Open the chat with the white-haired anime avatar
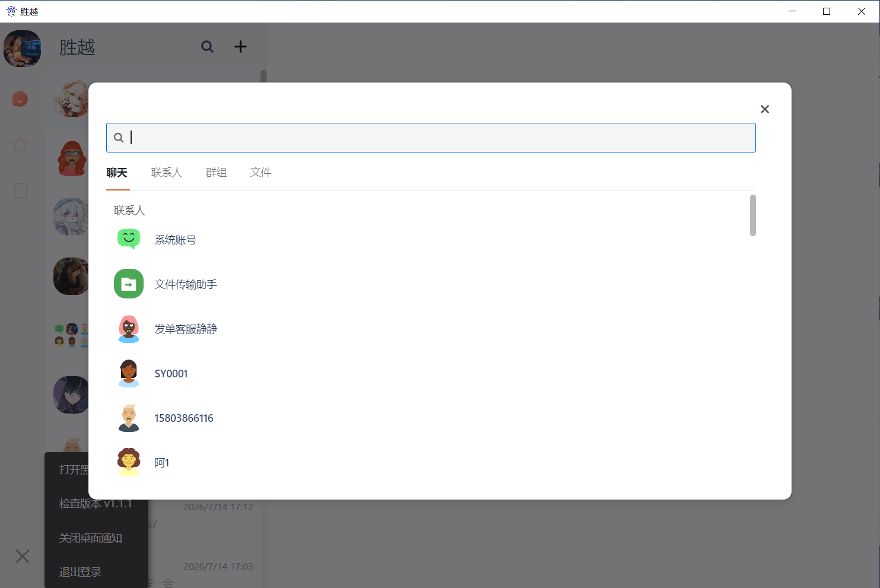 (x=71, y=98)
